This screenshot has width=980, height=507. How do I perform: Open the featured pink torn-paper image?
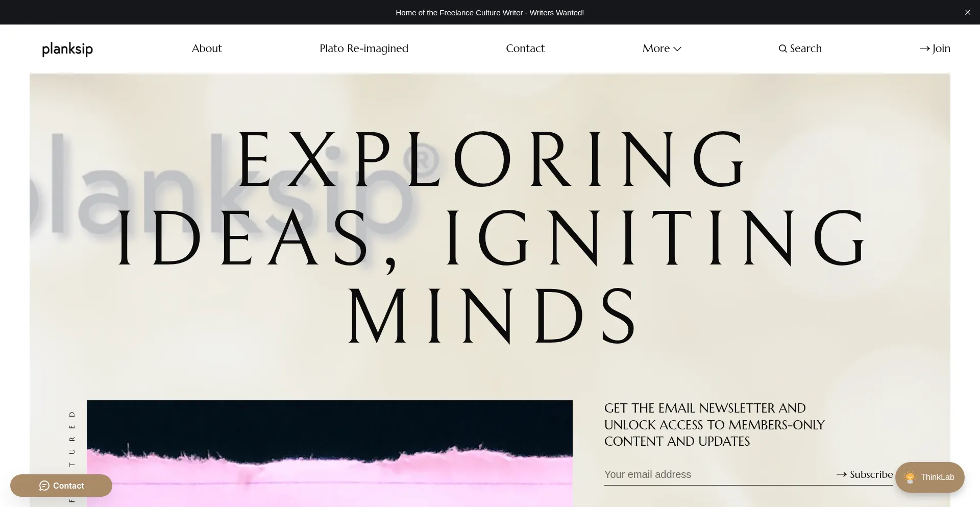[x=330, y=453]
